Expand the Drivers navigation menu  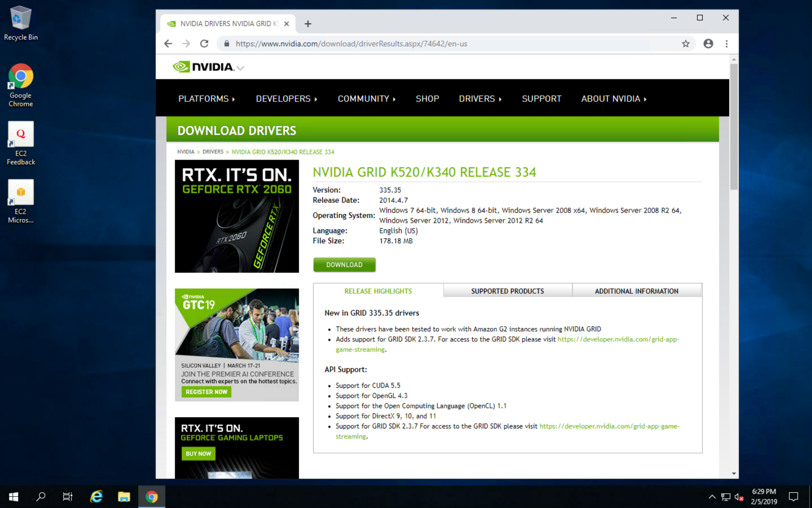[480, 99]
